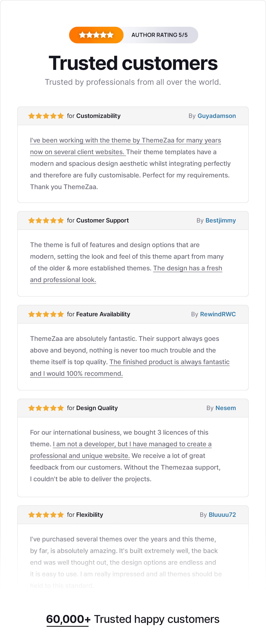This screenshot has height=644, width=266.
Task: Click the Trusted customers heading
Action: click(x=133, y=63)
